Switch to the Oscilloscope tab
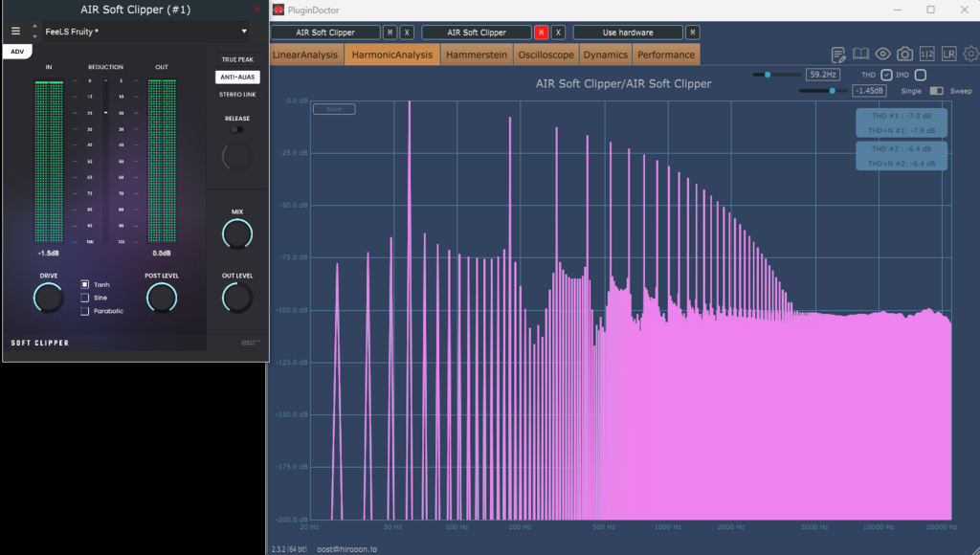The height and width of the screenshot is (555, 980). [546, 55]
